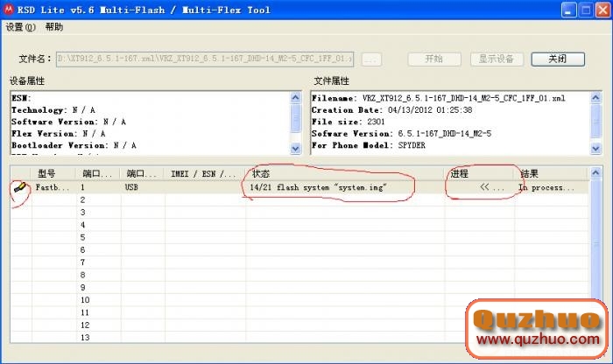Close the RSD Lite window with X
The width and height of the screenshot is (613, 364).
click(x=602, y=10)
